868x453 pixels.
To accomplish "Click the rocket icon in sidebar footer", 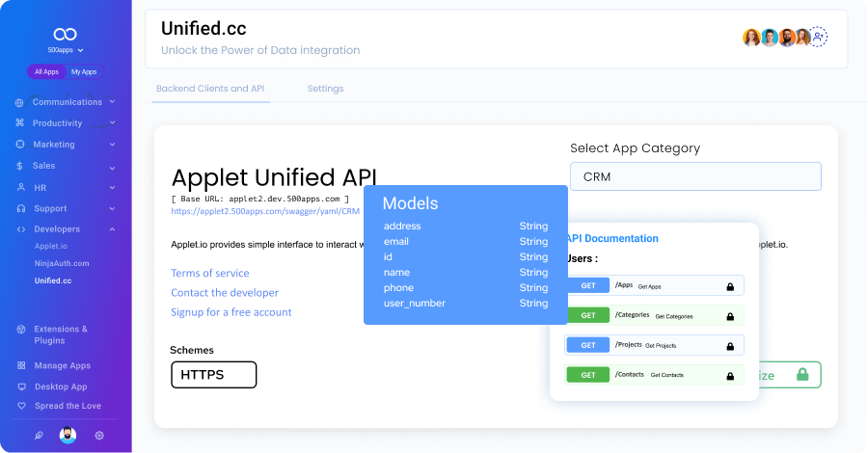I will pyautogui.click(x=39, y=435).
